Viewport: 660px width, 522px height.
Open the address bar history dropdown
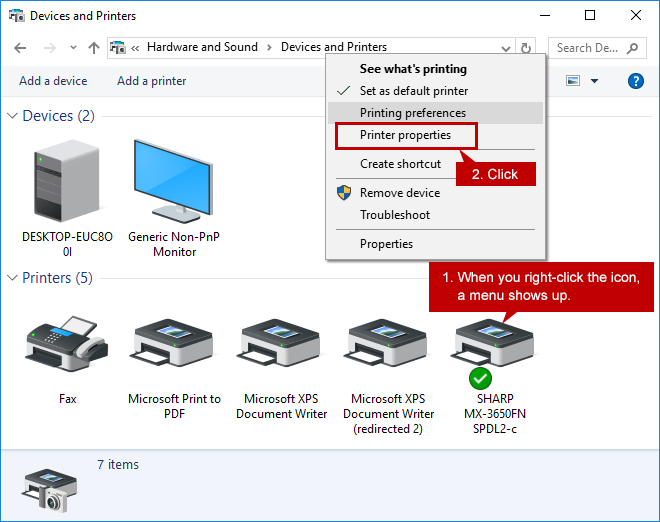pyautogui.click(x=506, y=48)
